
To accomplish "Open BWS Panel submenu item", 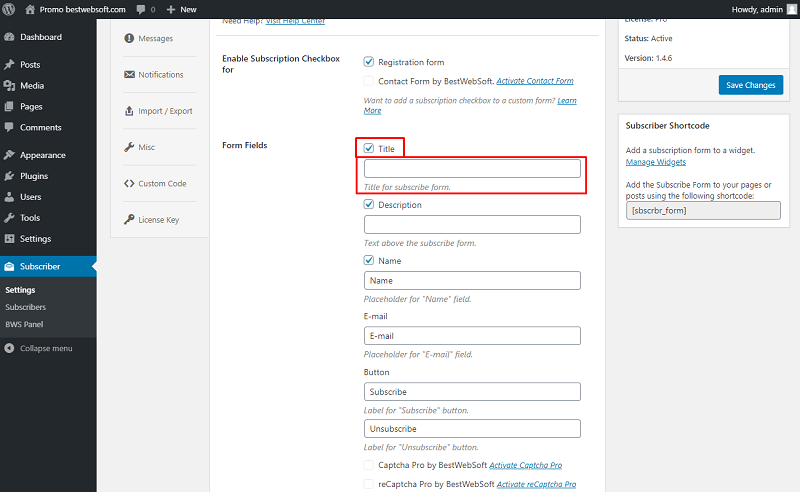I will coord(24,324).
